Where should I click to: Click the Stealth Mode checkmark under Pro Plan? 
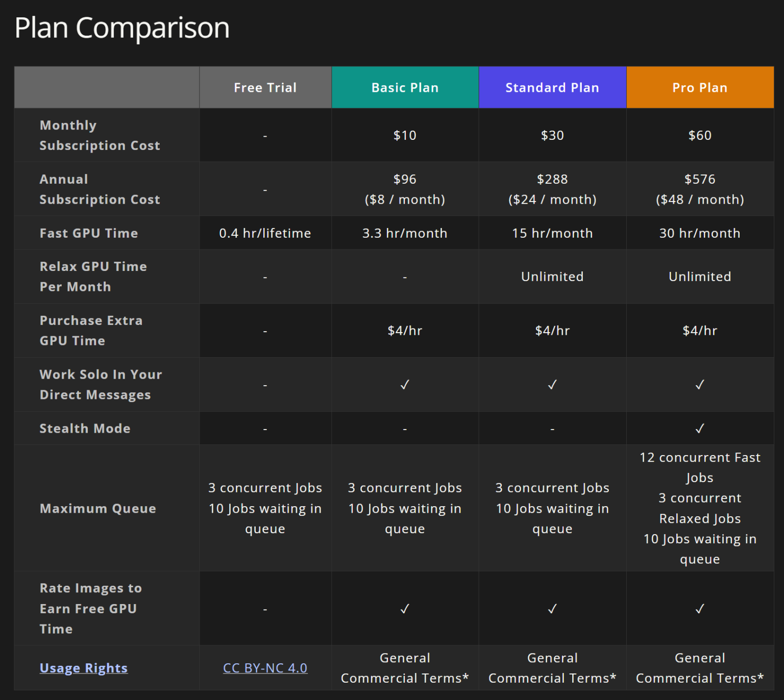coord(700,429)
